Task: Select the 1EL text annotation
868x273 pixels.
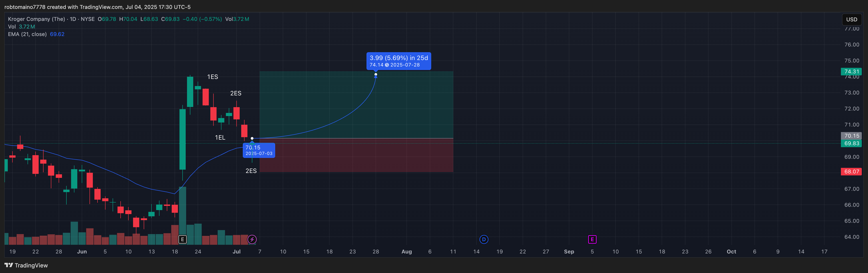Action: pyautogui.click(x=220, y=137)
